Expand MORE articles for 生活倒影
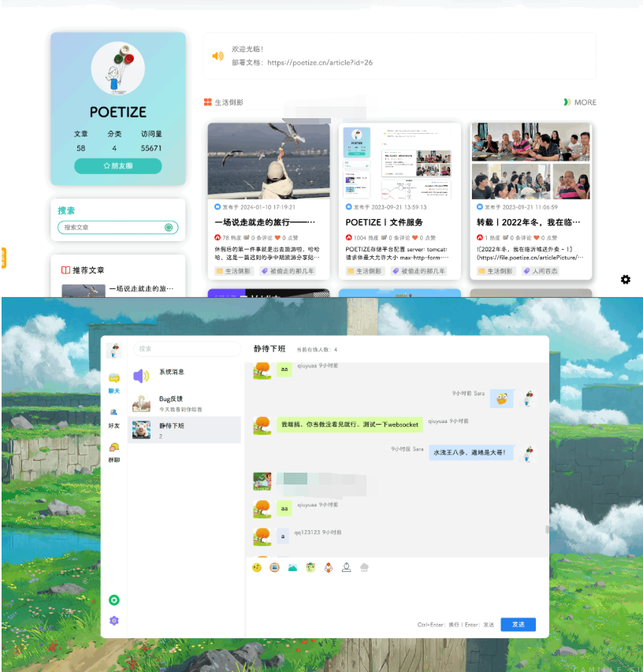The width and height of the screenshot is (643, 672). pos(580,102)
